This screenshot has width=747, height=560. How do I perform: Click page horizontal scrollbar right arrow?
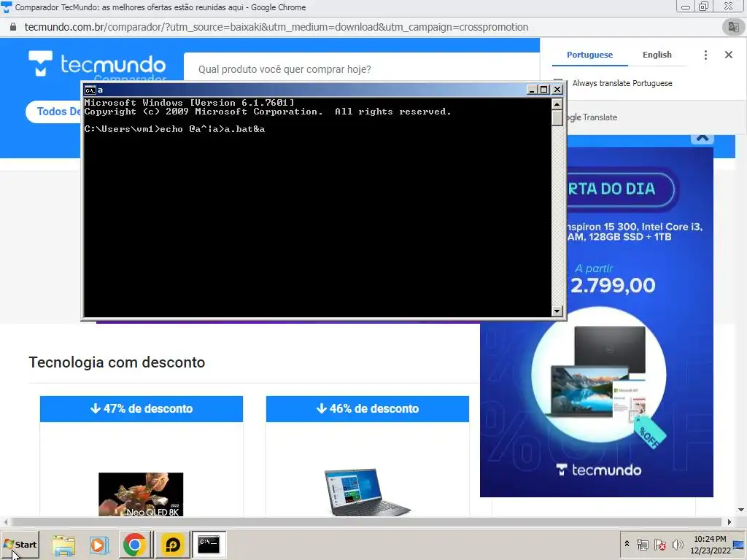pyautogui.click(x=729, y=522)
